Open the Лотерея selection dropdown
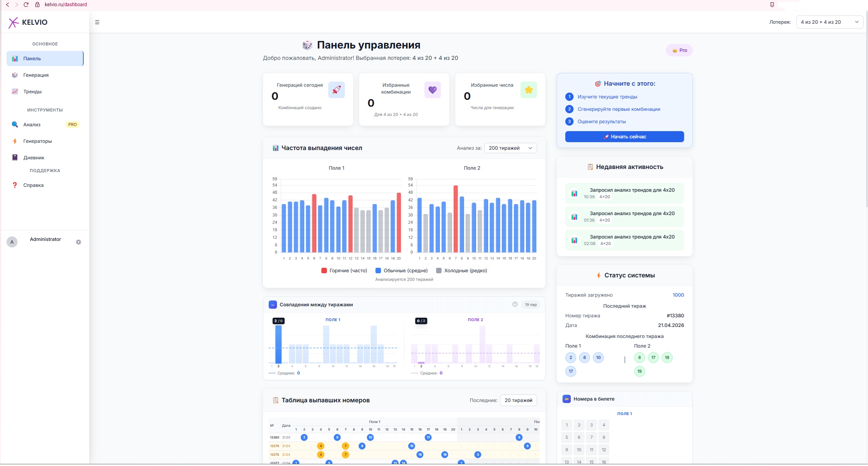Viewport: 868px width, 466px height. pos(829,22)
